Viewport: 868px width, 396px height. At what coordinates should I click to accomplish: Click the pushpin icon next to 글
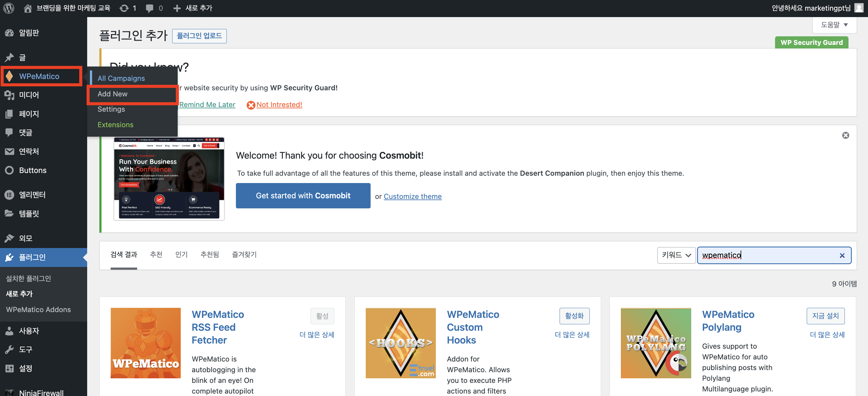point(9,57)
